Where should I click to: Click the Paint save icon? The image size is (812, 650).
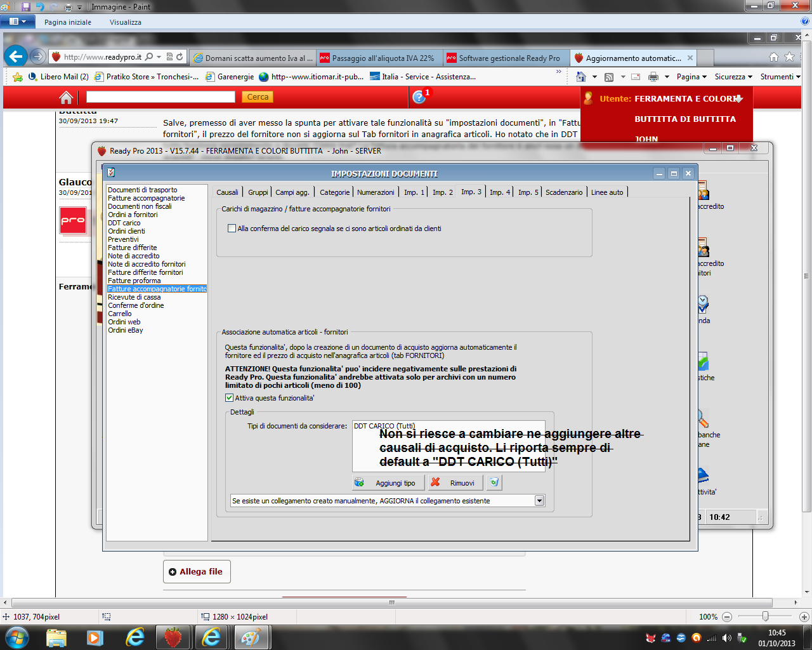[x=26, y=7]
